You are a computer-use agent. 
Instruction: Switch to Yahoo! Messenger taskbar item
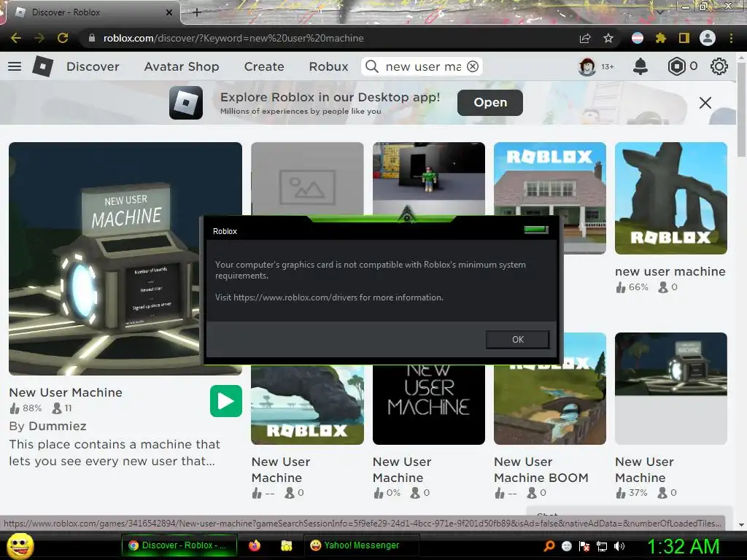(361, 545)
